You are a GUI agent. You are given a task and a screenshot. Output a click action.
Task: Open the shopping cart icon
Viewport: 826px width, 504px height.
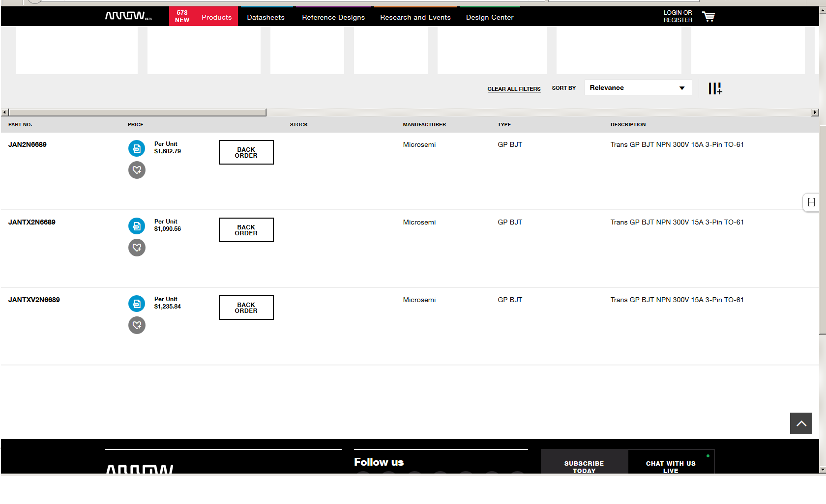click(x=708, y=17)
